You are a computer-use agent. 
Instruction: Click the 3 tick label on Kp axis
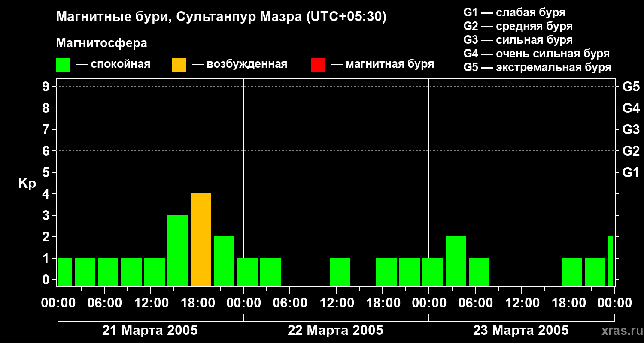[x=47, y=216]
